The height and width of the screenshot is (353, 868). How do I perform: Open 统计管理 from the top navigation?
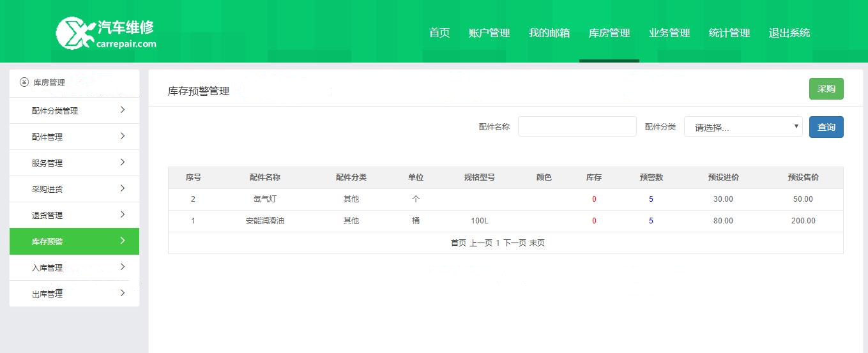[729, 33]
